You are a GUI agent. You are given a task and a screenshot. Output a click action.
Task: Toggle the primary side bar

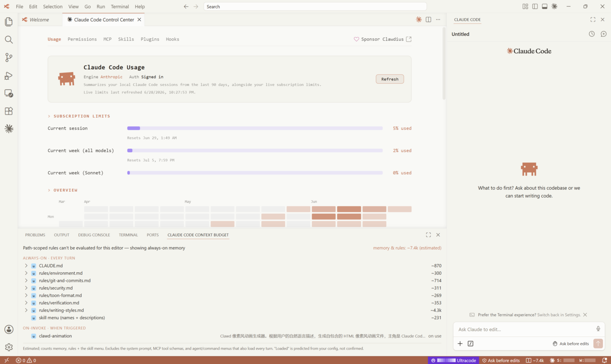(x=535, y=7)
